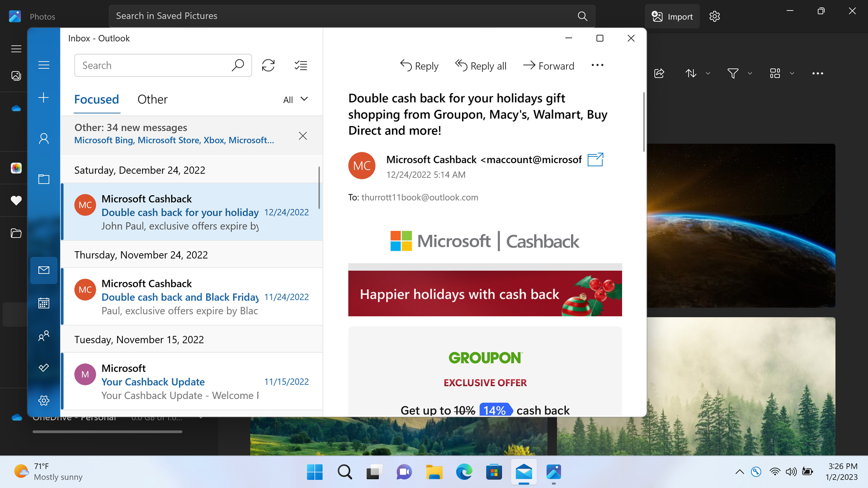
Task: Click the new mail plus icon
Action: [x=44, y=98]
